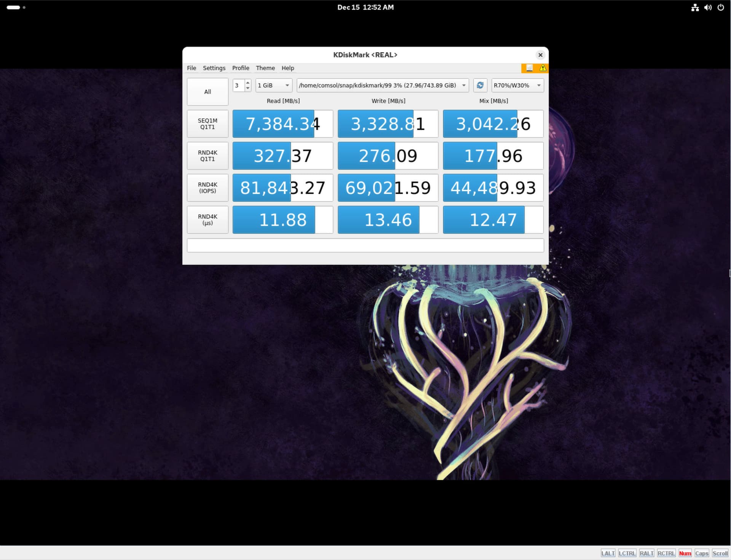Decrease test count with down arrow
This screenshot has width=731, height=560.
click(248, 88)
